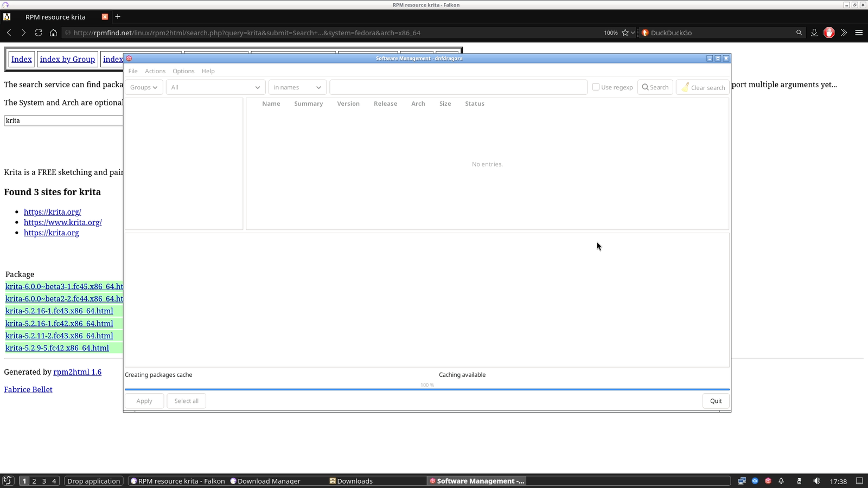
Task: Open the Falkon home page
Action: pos(53,33)
